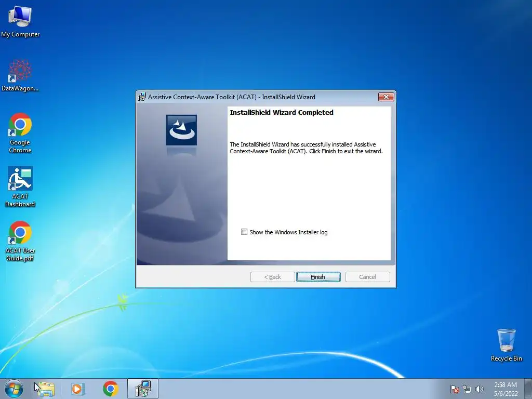
Task: Open the Windows Start menu
Action: [x=14, y=389]
